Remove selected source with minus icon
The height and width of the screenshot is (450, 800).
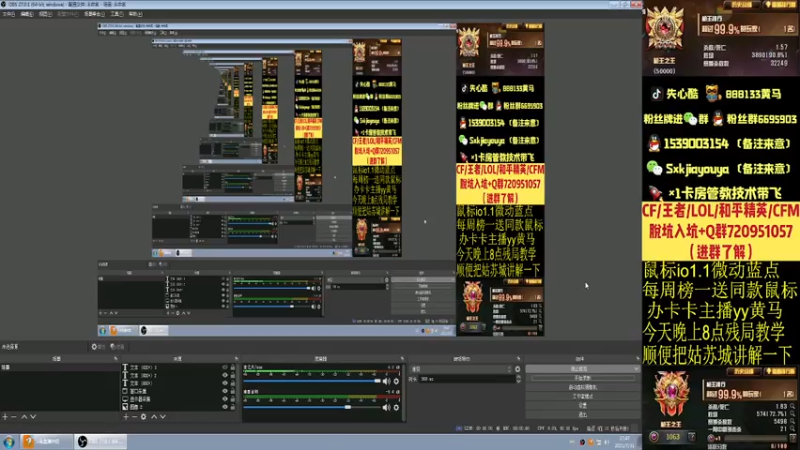135,417
